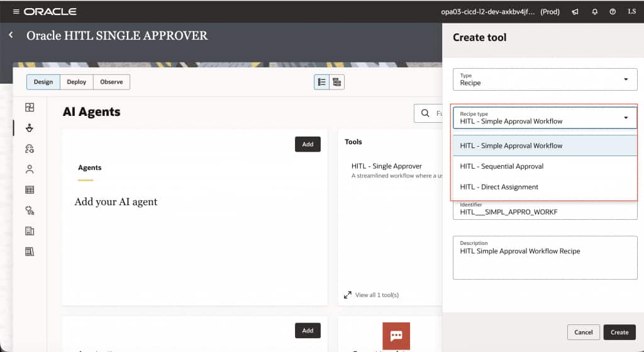
Task: Open the library books sidebar icon
Action: [x=30, y=252]
